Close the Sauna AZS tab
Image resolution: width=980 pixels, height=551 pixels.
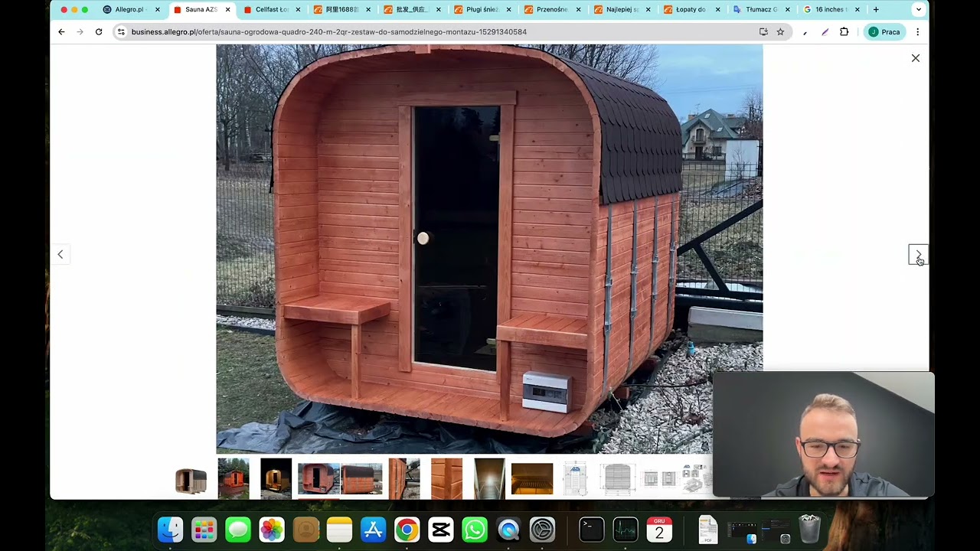point(227,10)
